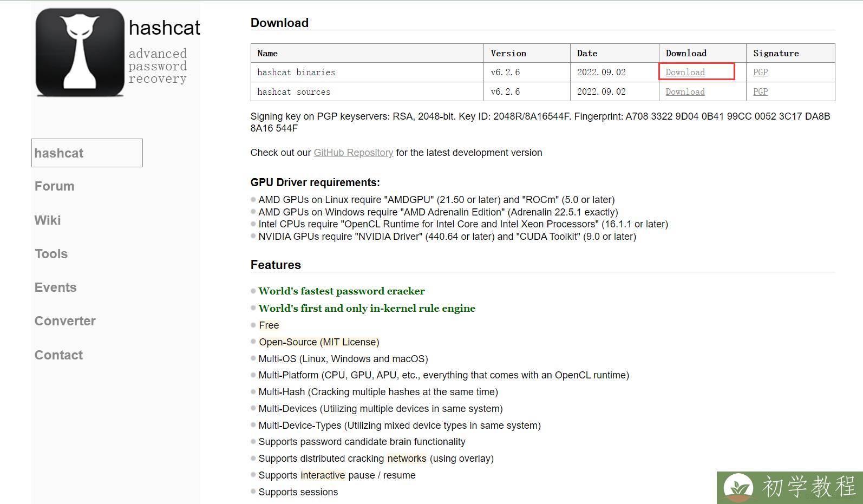Click the hashcat cat logo image
The width and height of the screenshot is (863, 504).
point(80,53)
